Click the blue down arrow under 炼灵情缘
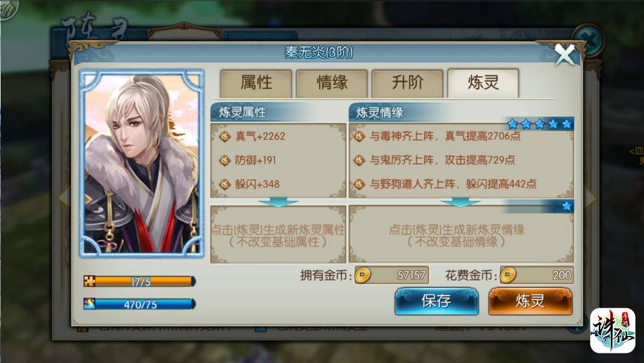The image size is (644, 363). tap(460, 202)
